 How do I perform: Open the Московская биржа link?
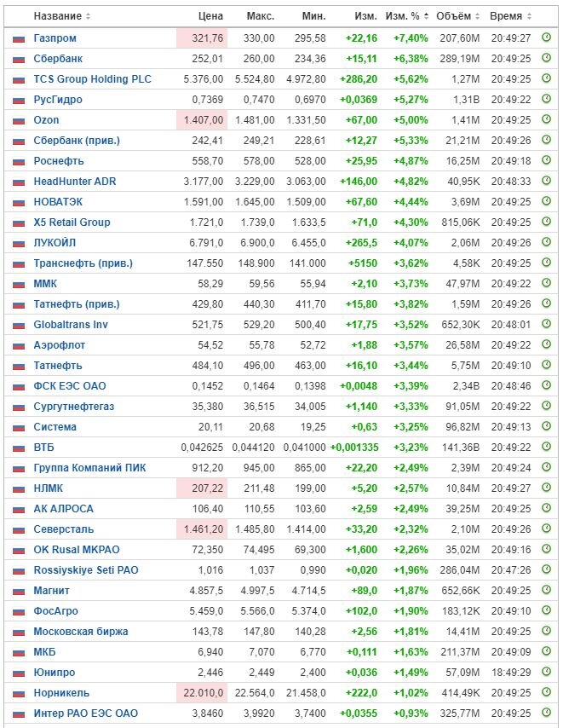coord(81,632)
